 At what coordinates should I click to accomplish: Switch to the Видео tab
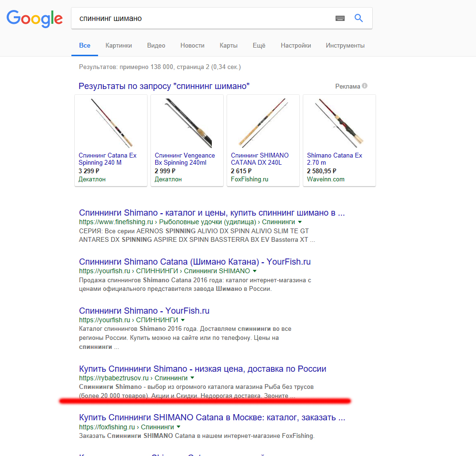[156, 46]
